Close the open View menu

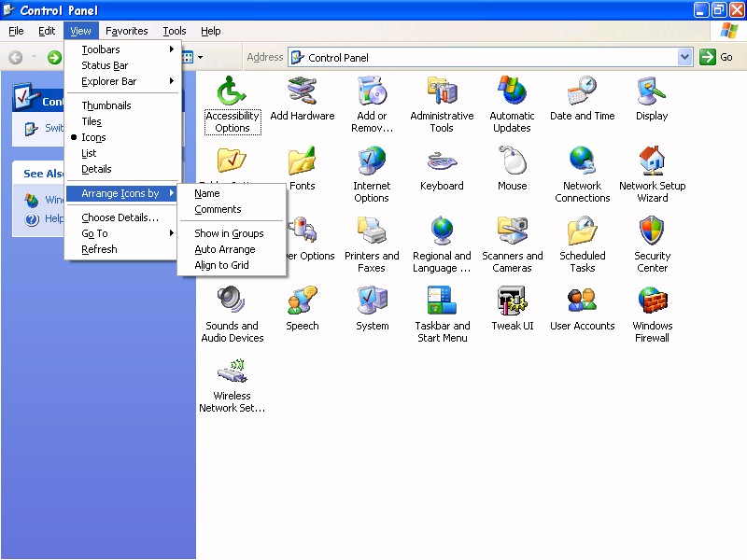pyautogui.click(x=80, y=31)
